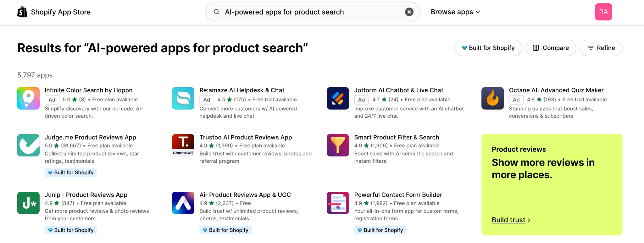Open the Powerful Contact Form Builder icon

click(338, 203)
